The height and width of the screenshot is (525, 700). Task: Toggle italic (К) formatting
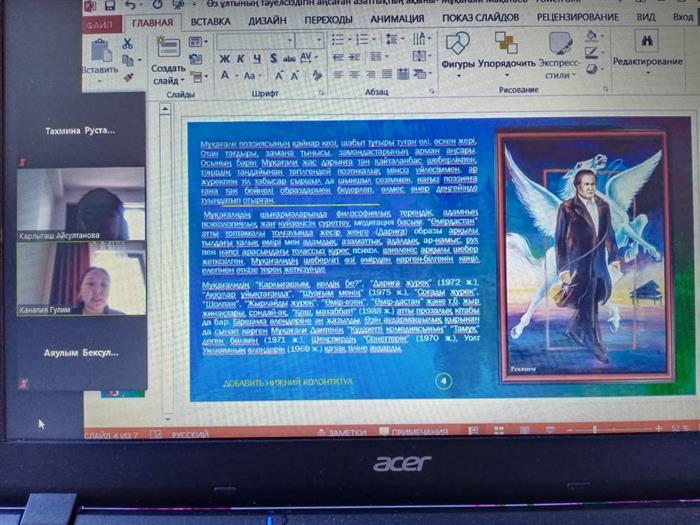pyautogui.click(x=238, y=58)
